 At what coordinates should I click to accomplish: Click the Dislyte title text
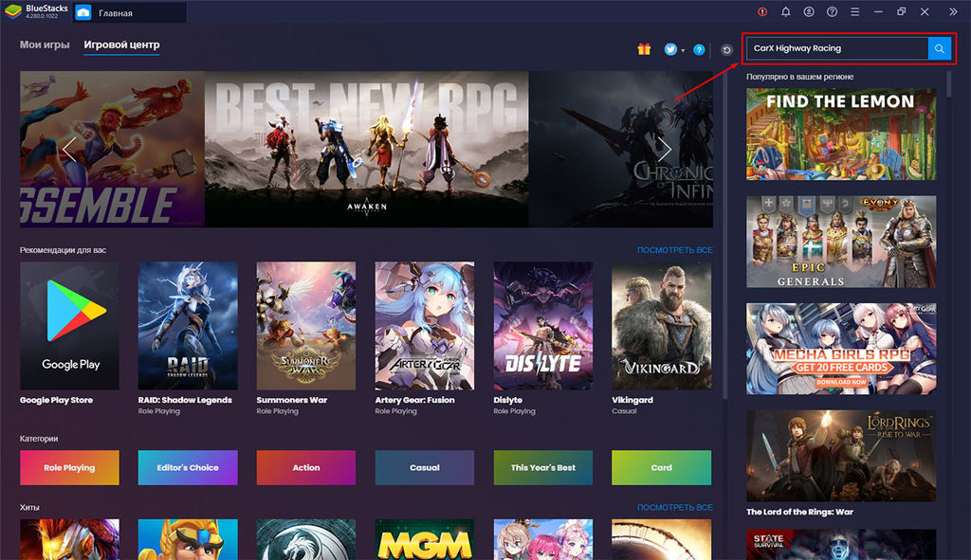point(508,401)
